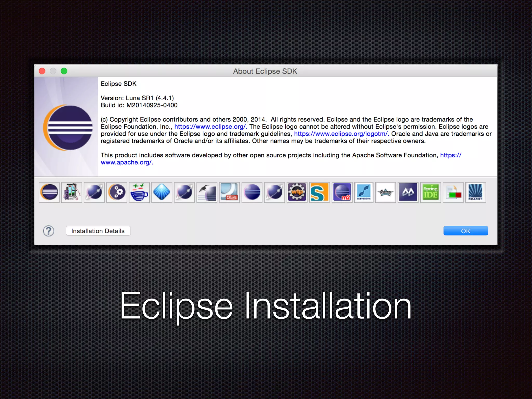
Task: Click the orbit planet icon next to the blue diamond
Action: tap(184, 192)
